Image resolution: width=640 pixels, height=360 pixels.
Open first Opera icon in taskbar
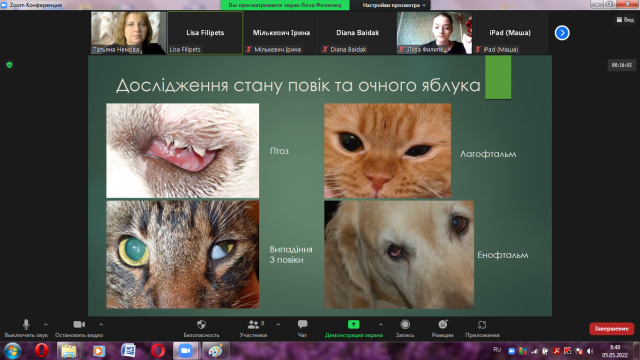pyautogui.click(x=41, y=351)
